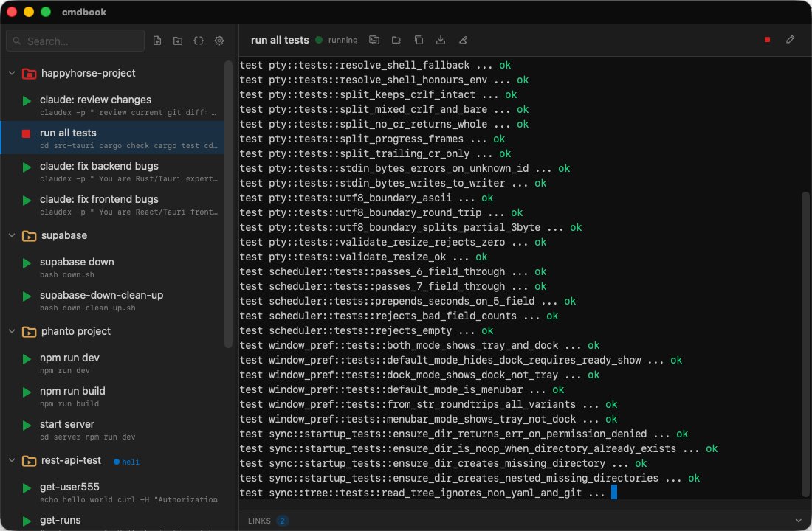The image size is (812, 531).
Task: Expand the LINKS panel chevron
Action: [x=798, y=521]
